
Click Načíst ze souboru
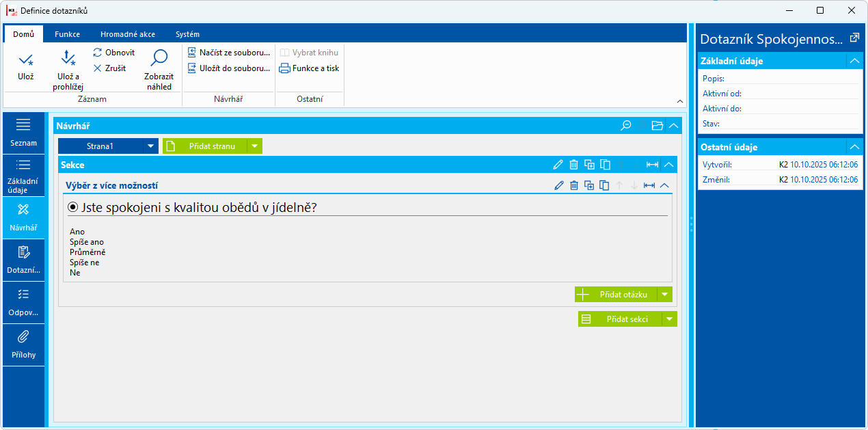point(230,53)
